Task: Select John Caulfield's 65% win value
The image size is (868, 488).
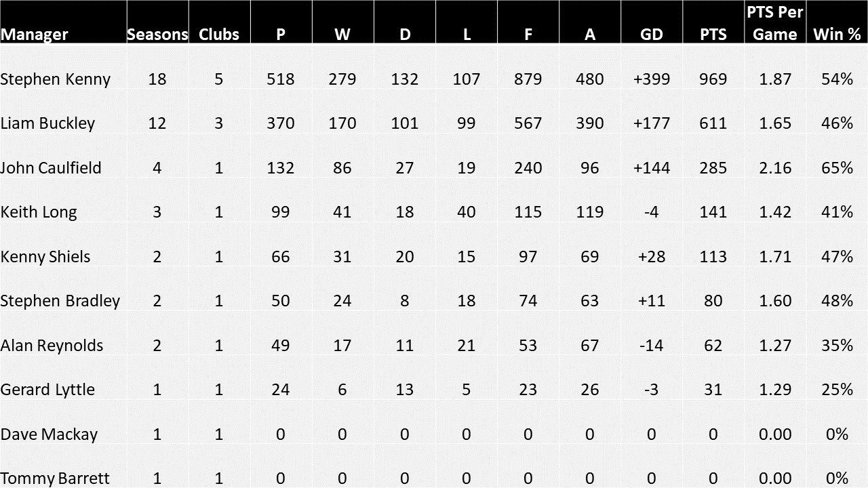Action: (837, 167)
